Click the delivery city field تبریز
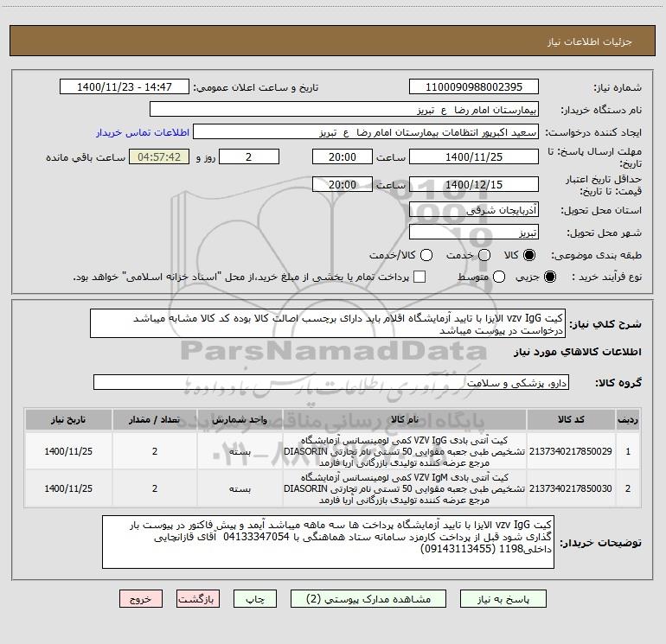This screenshot has height=644, width=666. point(474,232)
